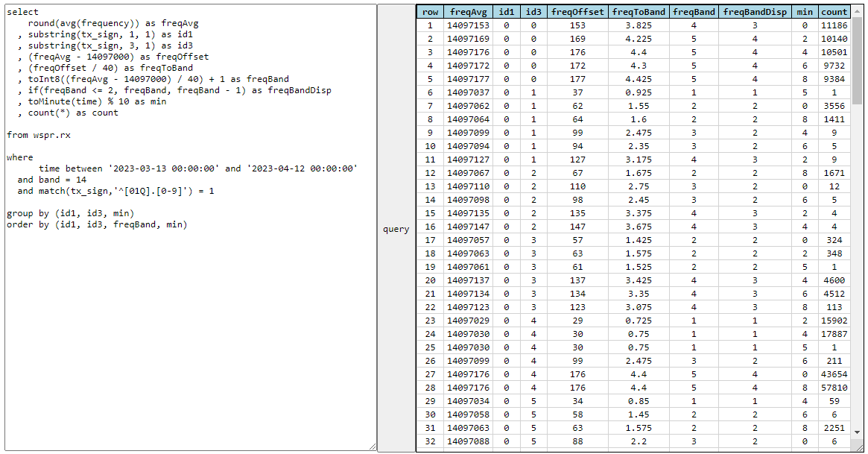Screen dimensions: 868x454
Task: Click the freqBand column header
Action: point(693,12)
